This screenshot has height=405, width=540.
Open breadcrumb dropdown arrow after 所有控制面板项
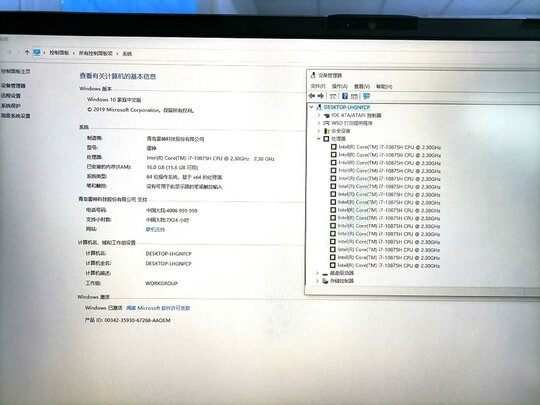coord(117,54)
